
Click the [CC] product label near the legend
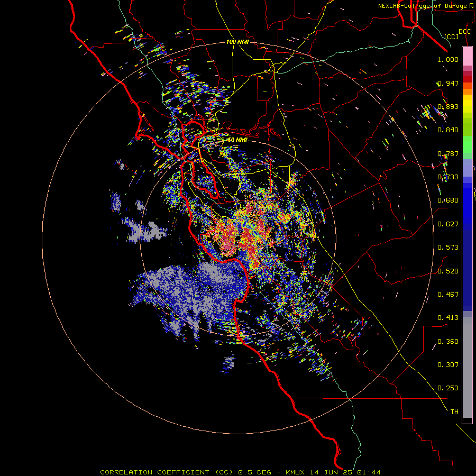[452, 36]
